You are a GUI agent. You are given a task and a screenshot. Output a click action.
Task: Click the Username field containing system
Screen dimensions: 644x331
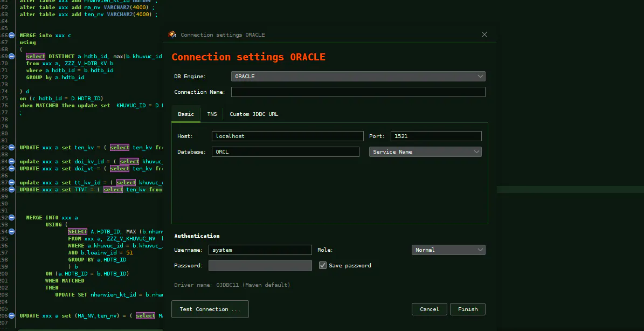260,250
